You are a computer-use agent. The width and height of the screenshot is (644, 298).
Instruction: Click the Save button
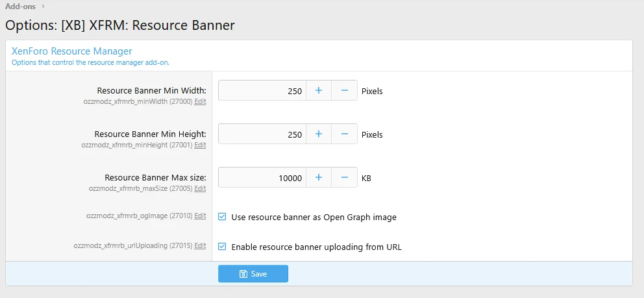coord(253,274)
